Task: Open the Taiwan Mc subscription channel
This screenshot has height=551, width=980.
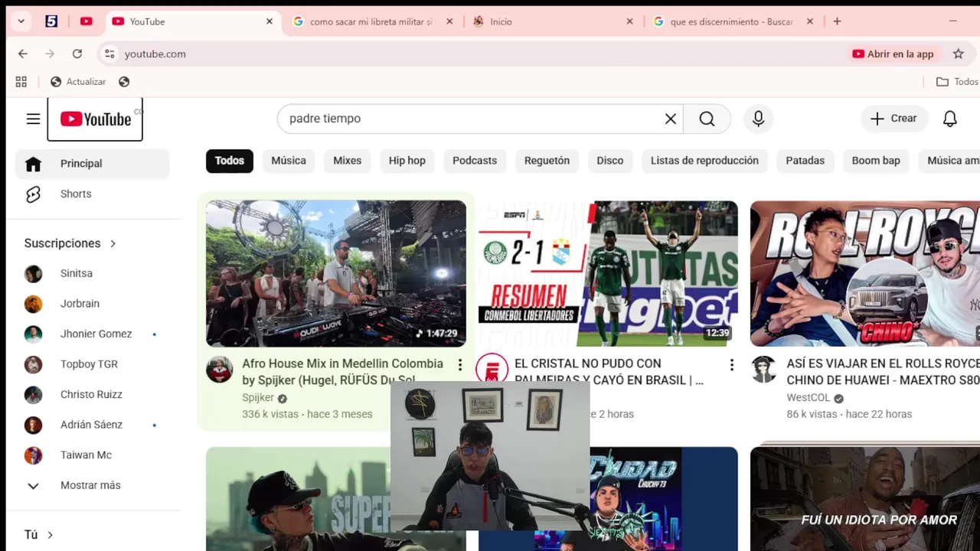Action: pos(92,455)
